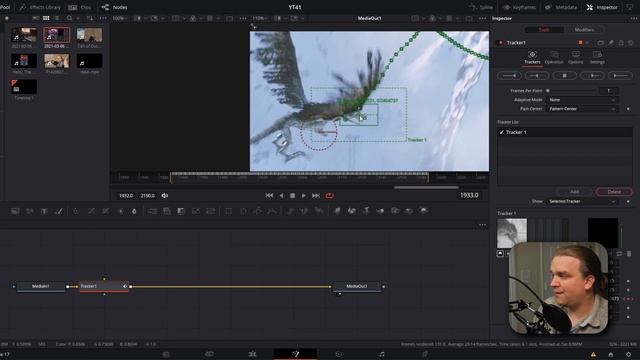The height and width of the screenshot is (360, 640).
Task: Select the Trackers tab icon
Action: pos(532,58)
